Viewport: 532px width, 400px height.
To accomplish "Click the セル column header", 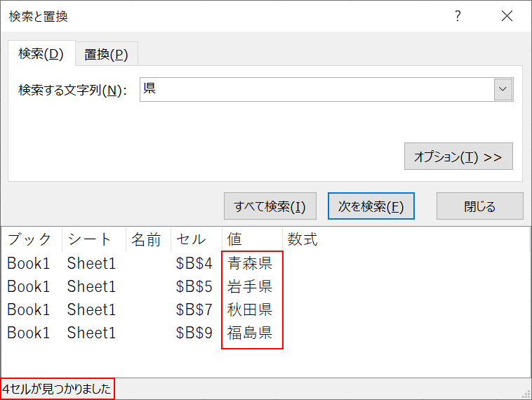I will click(x=197, y=239).
